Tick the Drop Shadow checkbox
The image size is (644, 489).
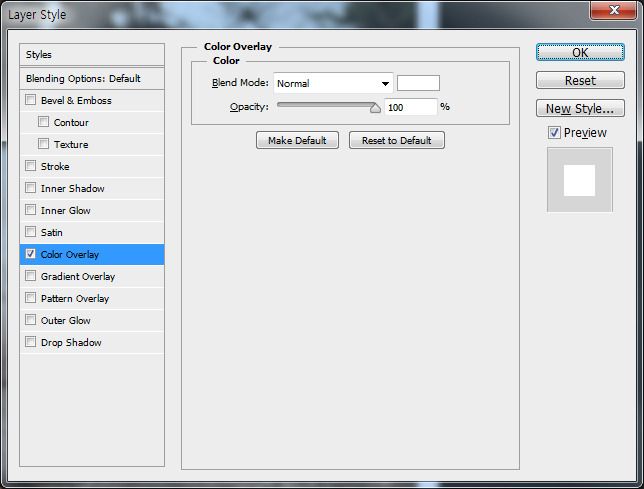click(30, 342)
